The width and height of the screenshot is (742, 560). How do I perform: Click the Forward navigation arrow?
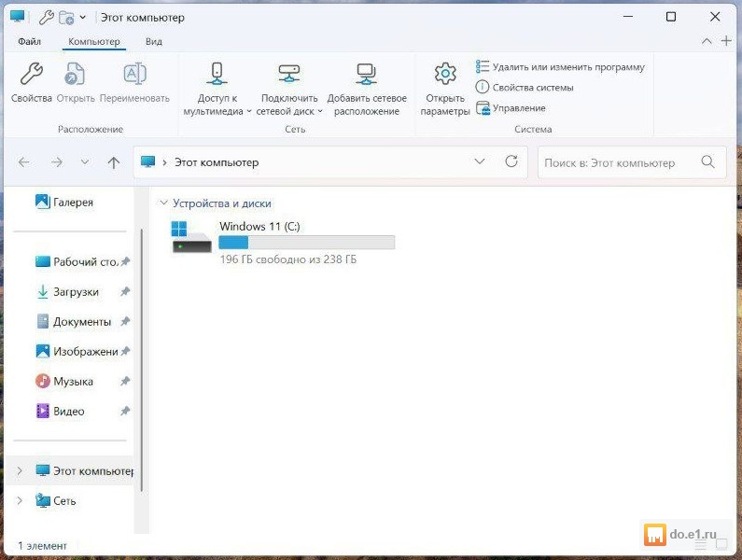pos(57,162)
